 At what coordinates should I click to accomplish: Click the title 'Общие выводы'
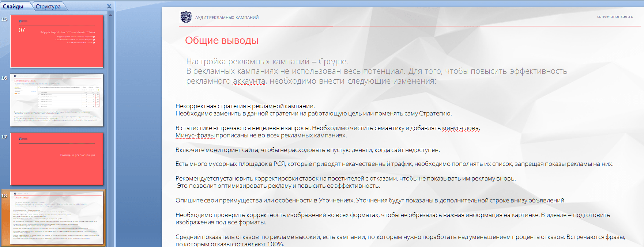[222, 41]
